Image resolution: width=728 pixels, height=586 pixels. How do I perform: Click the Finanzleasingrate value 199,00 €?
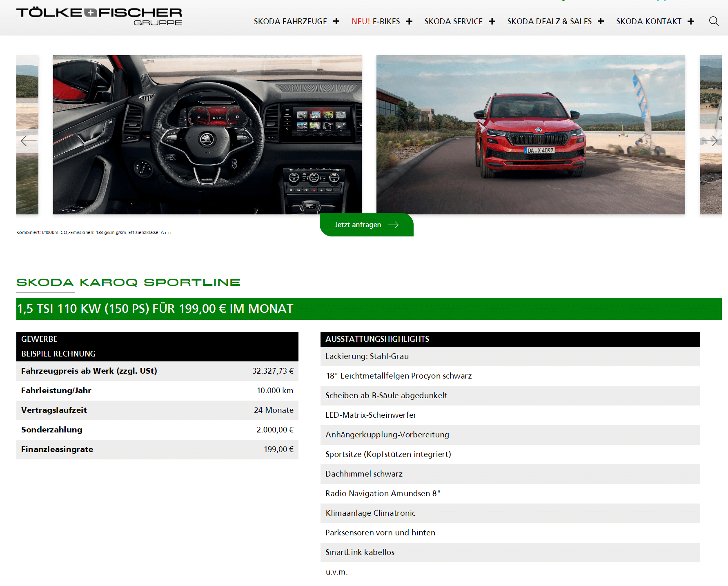[279, 449]
